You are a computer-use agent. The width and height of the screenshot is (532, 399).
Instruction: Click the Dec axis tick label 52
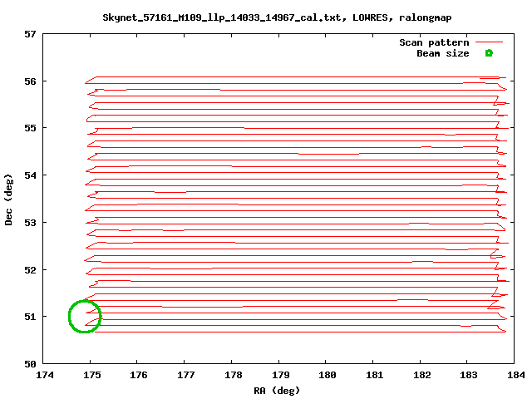point(30,270)
